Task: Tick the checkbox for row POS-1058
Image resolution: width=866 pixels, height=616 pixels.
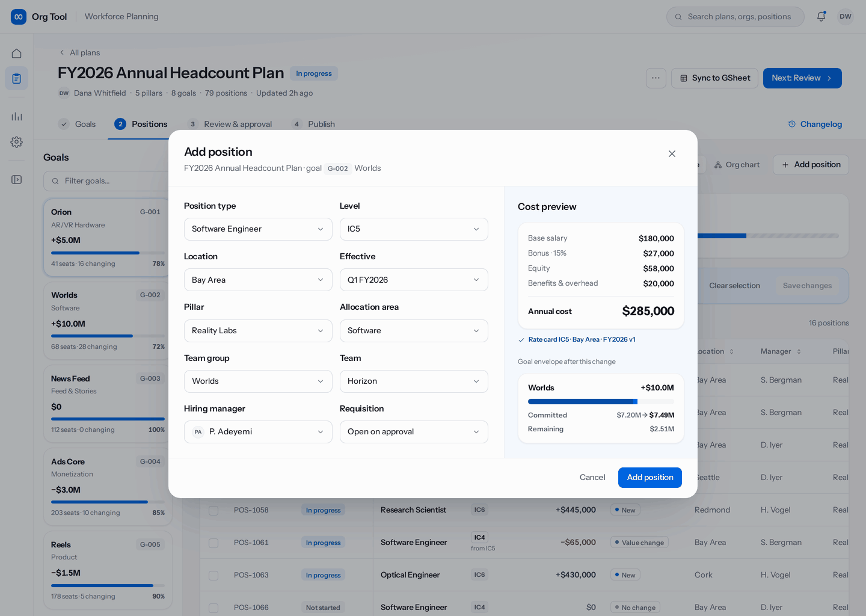Action: pos(213,510)
